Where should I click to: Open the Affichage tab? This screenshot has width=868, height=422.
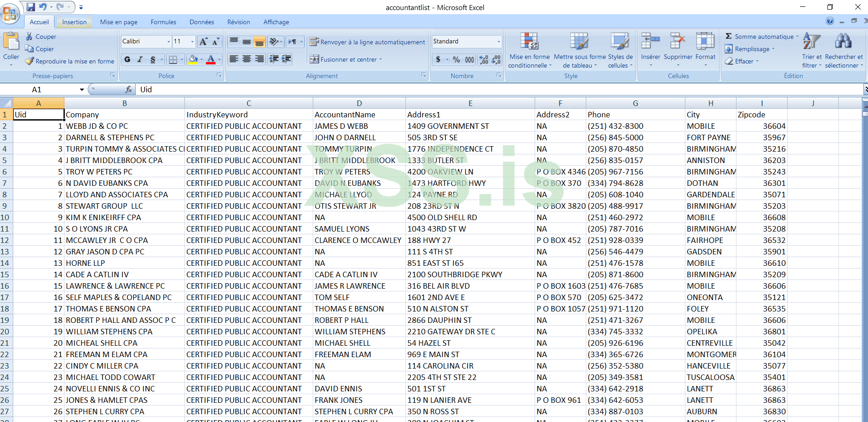click(276, 22)
